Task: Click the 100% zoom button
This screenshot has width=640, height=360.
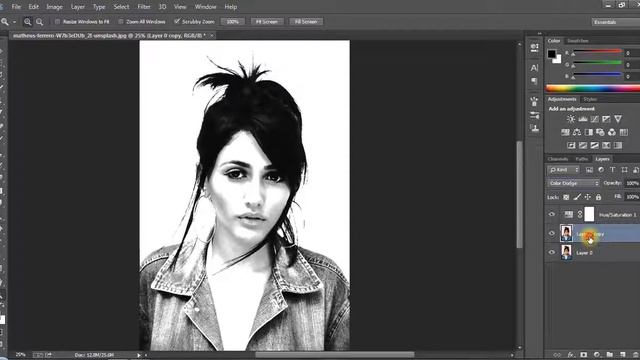Action: [x=233, y=22]
